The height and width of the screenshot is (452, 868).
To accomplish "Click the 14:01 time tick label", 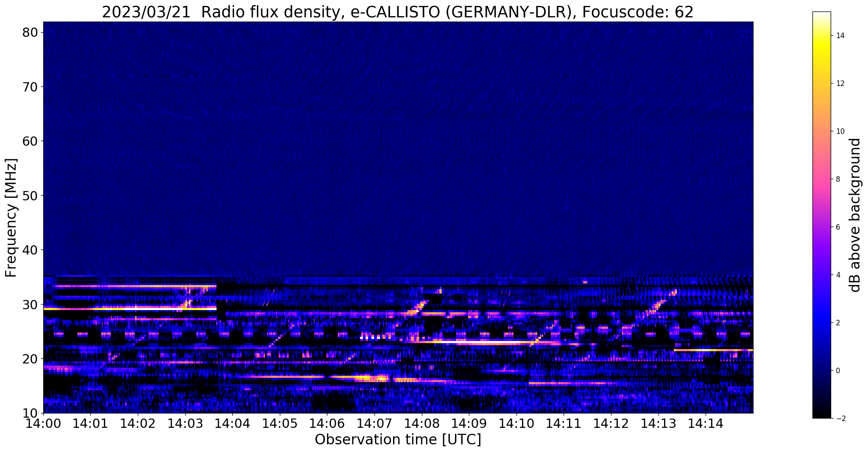I will point(91,423).
